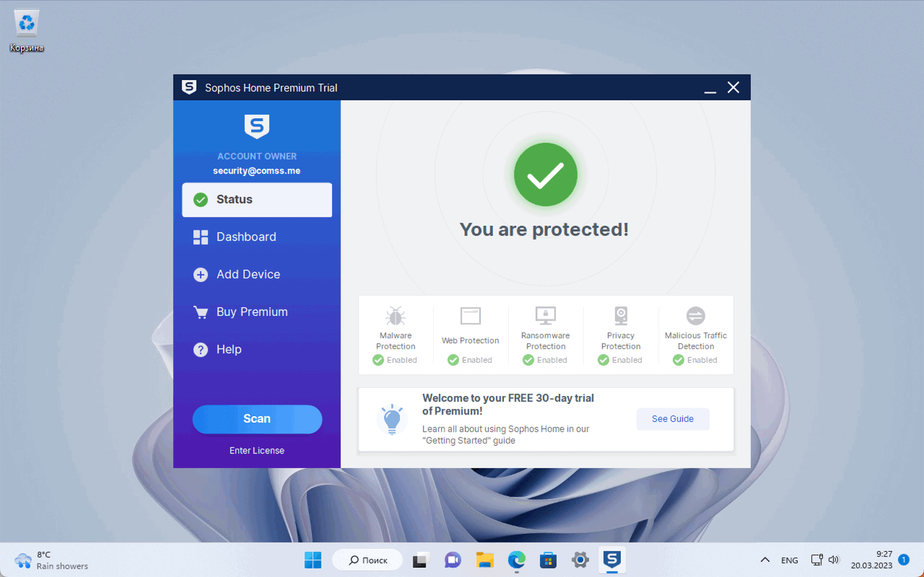
Task: Click the plus icon beside Add Device
Action: coord(201,275)
